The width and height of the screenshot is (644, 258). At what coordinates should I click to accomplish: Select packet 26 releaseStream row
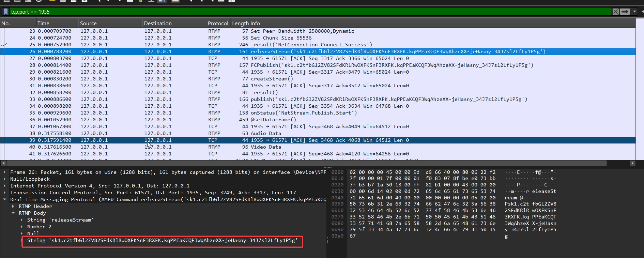[318, 51]
